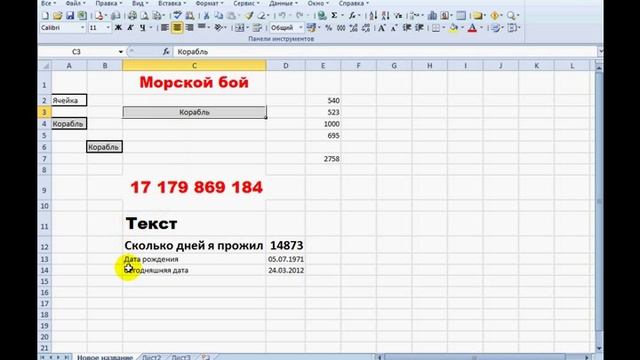Image resolution: width=640 pixels, height=360 pixels.
Task: Click the insert function fx button by formula bar
Action: [166, 51]
